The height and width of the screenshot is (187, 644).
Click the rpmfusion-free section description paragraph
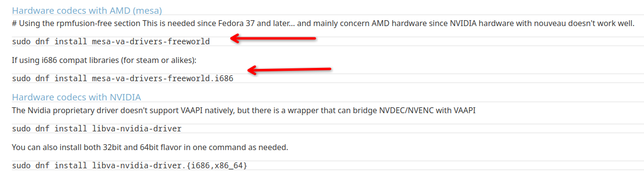(323, 23)
